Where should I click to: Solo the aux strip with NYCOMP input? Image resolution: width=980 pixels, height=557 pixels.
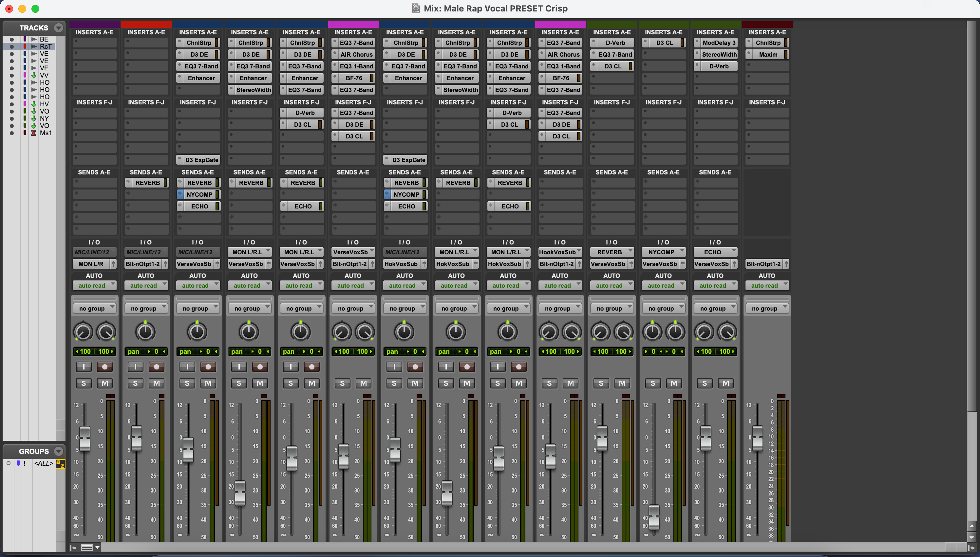(x=652, y=383)
